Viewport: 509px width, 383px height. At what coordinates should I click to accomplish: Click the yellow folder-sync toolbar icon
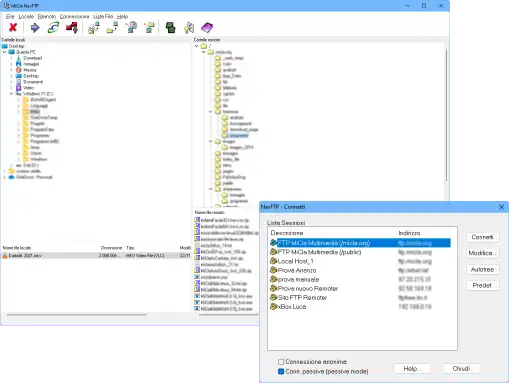[x=149, y=28]
